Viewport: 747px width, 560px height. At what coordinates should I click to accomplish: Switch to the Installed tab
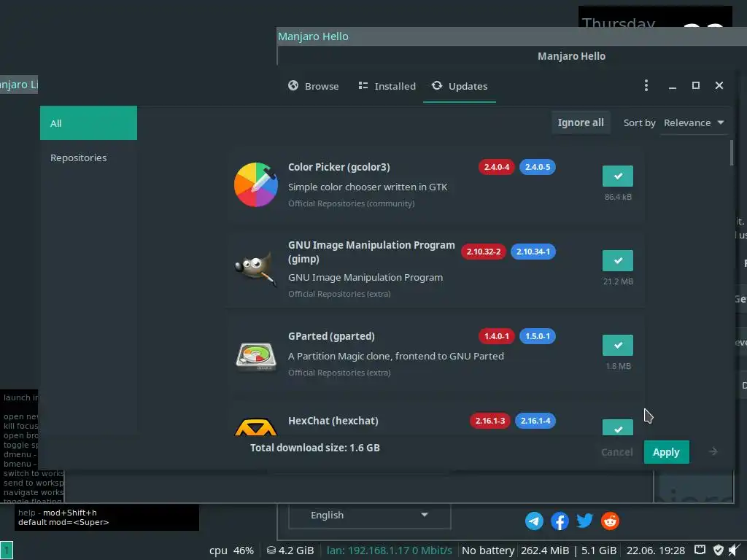tap(387, 86)
